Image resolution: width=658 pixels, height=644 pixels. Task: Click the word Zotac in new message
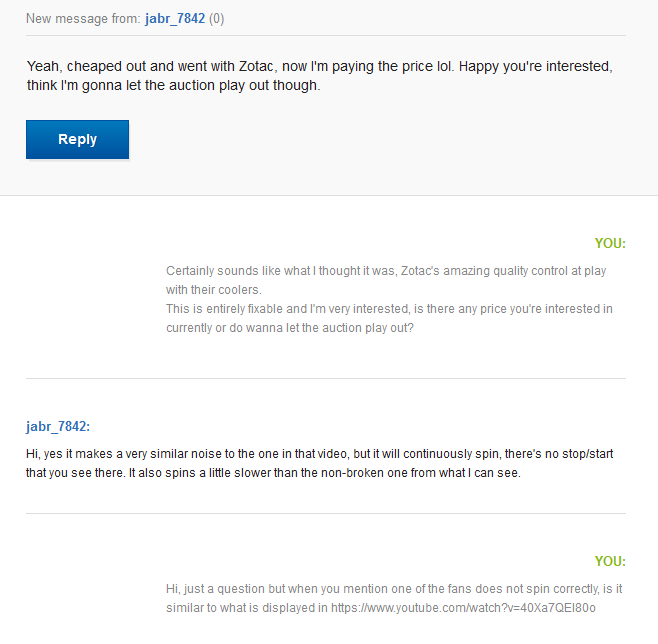coord(256,66)
